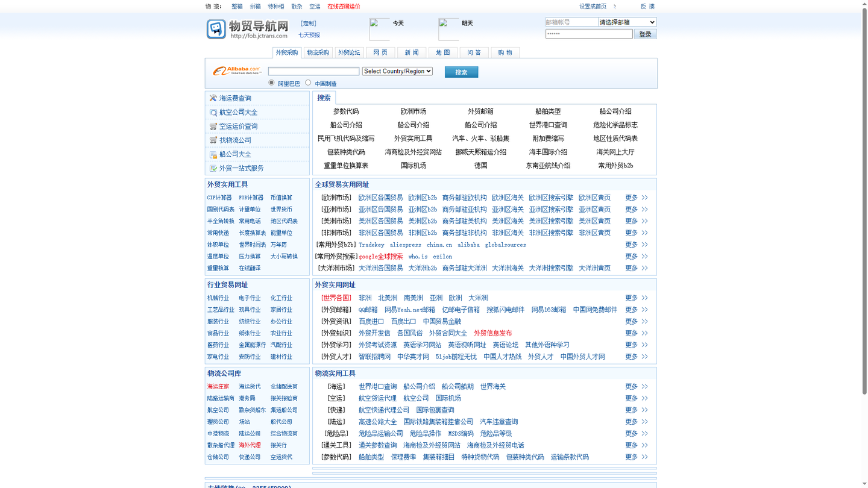Viewport: 868px width, 488px height.
Task: Open the 海外代理 link
Action: pos(250,446)
